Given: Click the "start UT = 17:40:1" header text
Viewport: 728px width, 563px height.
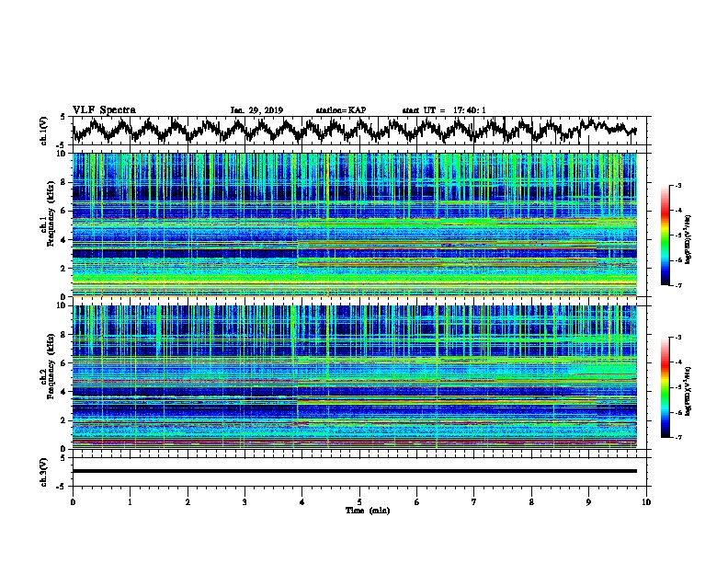Looking at the screenshot, I should 444,110.
